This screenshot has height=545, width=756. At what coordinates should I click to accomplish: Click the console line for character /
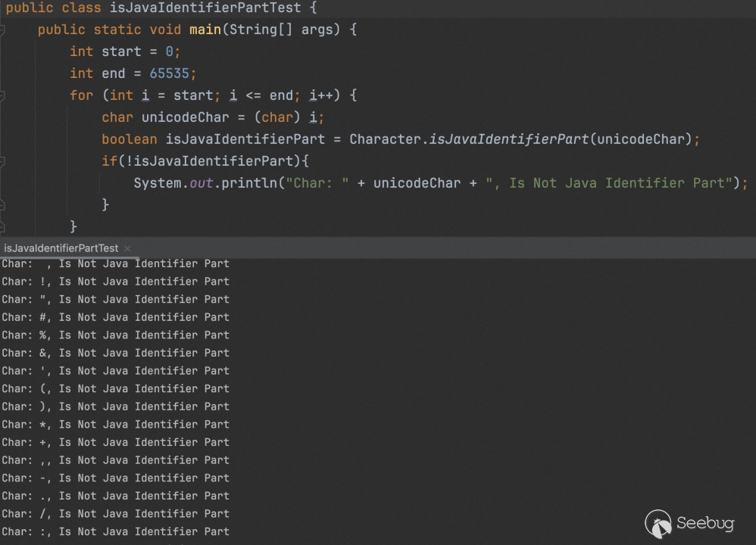[115, 514]
